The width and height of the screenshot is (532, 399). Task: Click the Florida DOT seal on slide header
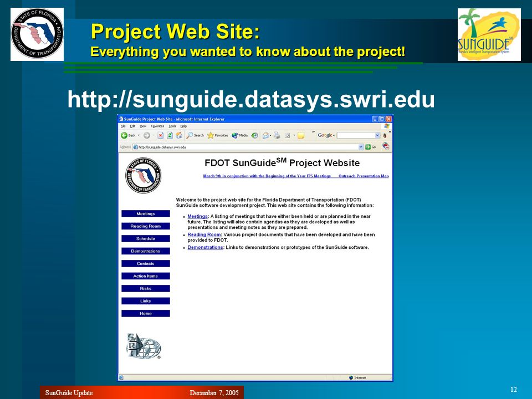(x=37, y=34)
